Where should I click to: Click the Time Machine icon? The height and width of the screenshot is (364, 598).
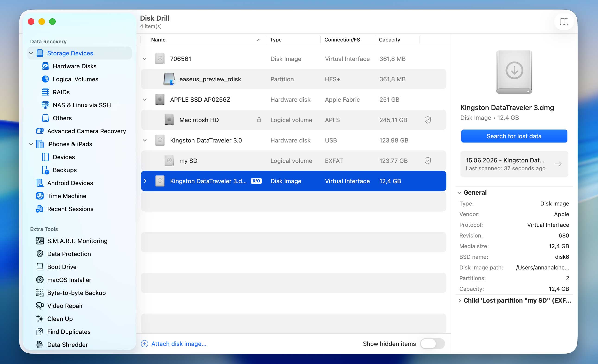pyautogui.click(x=40, y=196)
